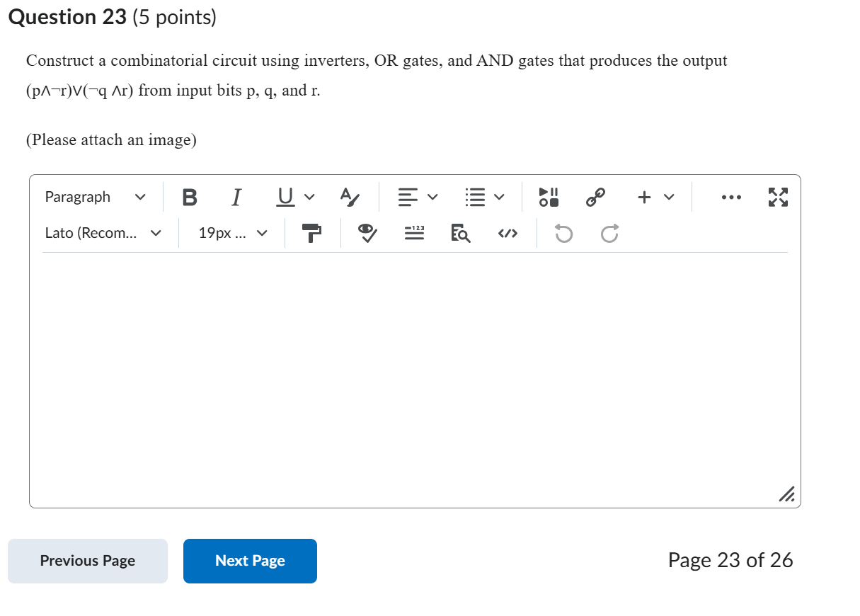Click the format painter icon
Viewport: 860px width, 616px height.
(x=311, y=232)
